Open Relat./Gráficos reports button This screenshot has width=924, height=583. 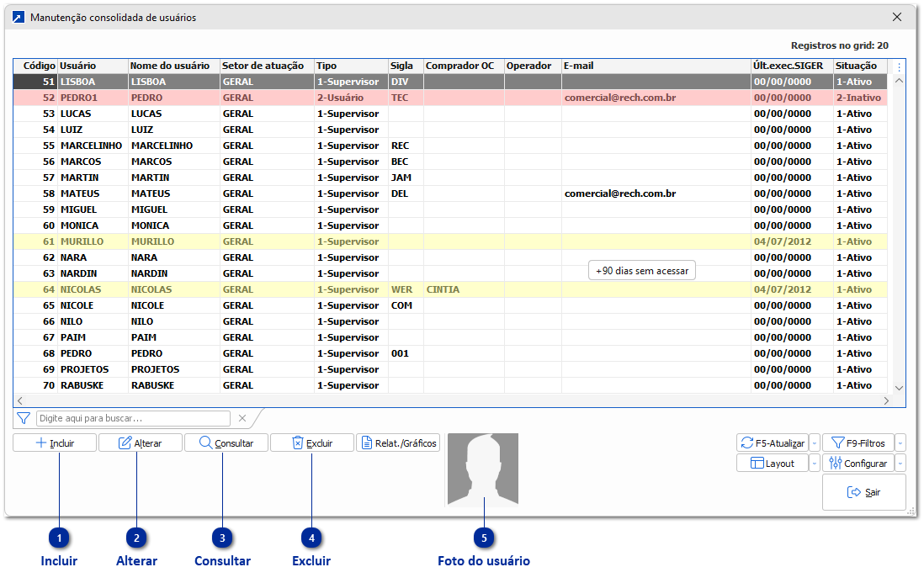398,443
